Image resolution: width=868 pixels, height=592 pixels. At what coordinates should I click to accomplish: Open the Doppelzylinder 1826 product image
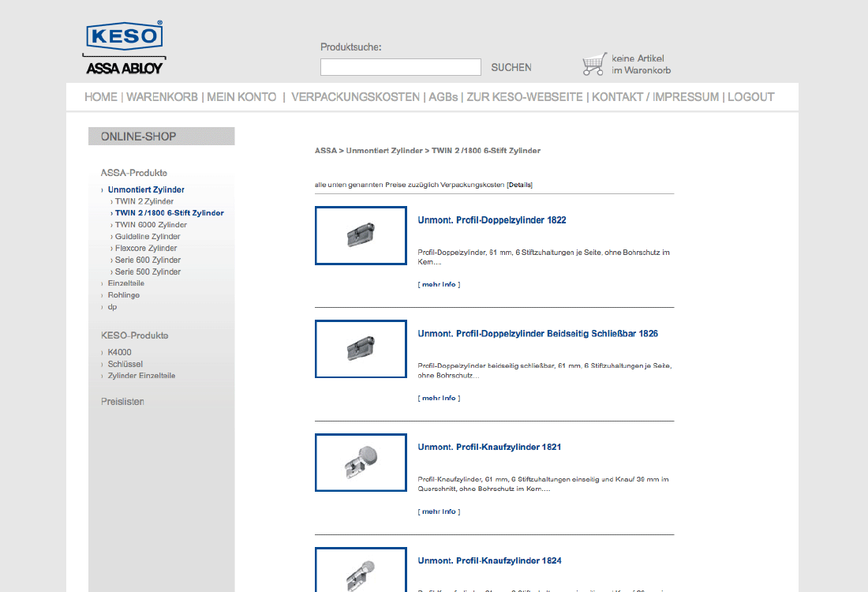[x=361, y=349]
